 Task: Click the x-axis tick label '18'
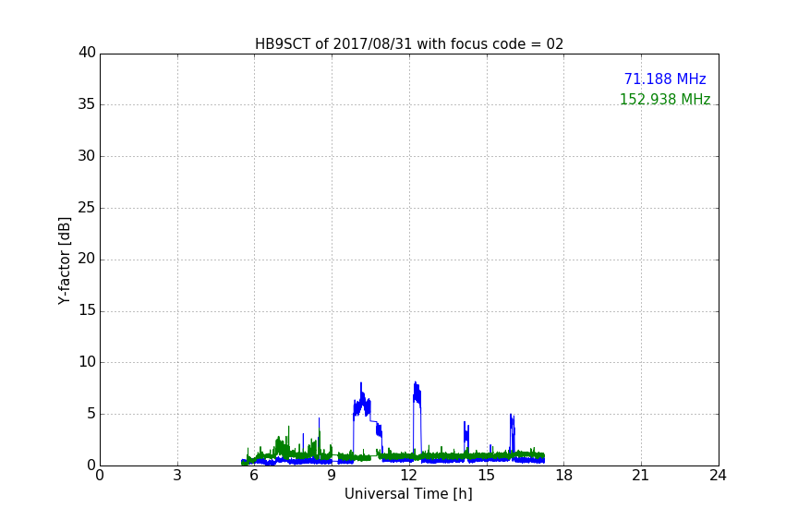click(564, 476)
